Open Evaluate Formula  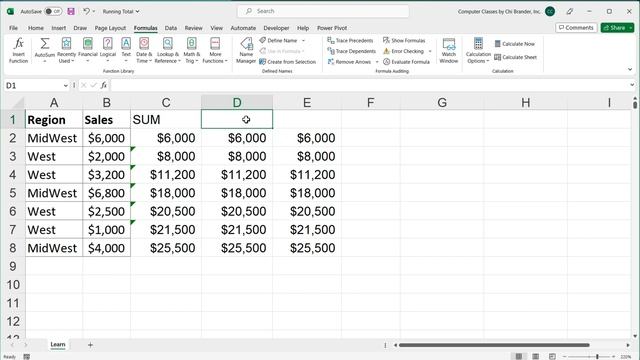(x=406, y=62)
